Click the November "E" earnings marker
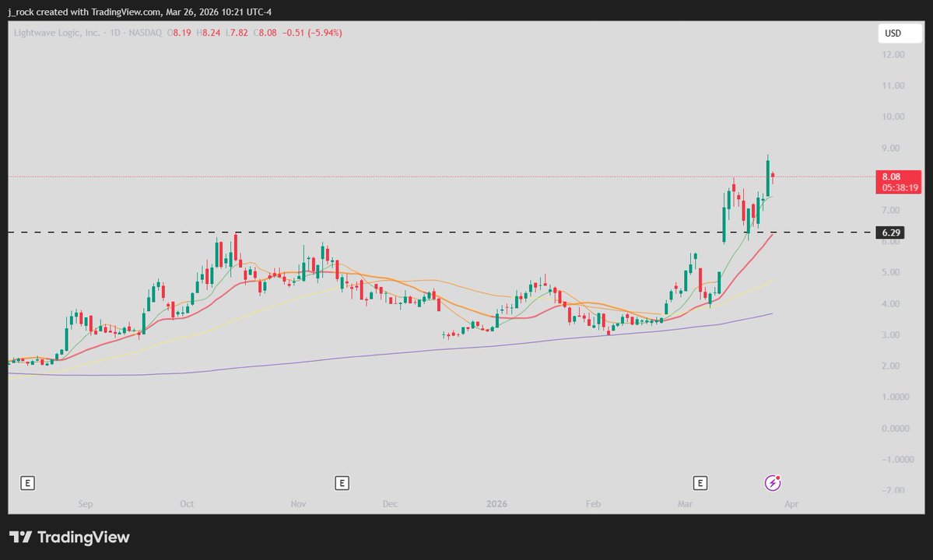The width and height of the screenshot is (933, 560). pos(342,483)
